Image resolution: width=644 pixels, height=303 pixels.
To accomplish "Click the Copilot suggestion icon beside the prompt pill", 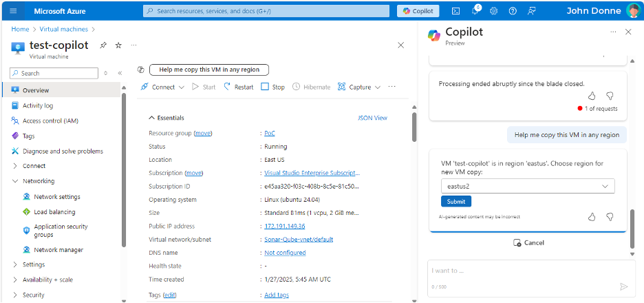I will pyautogui.click(x=140, y=70).
